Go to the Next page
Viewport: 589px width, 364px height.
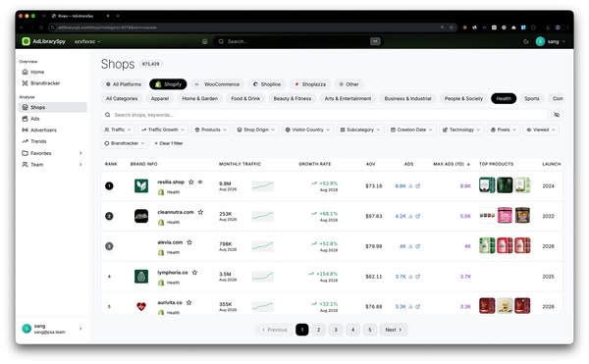point(394,330)
